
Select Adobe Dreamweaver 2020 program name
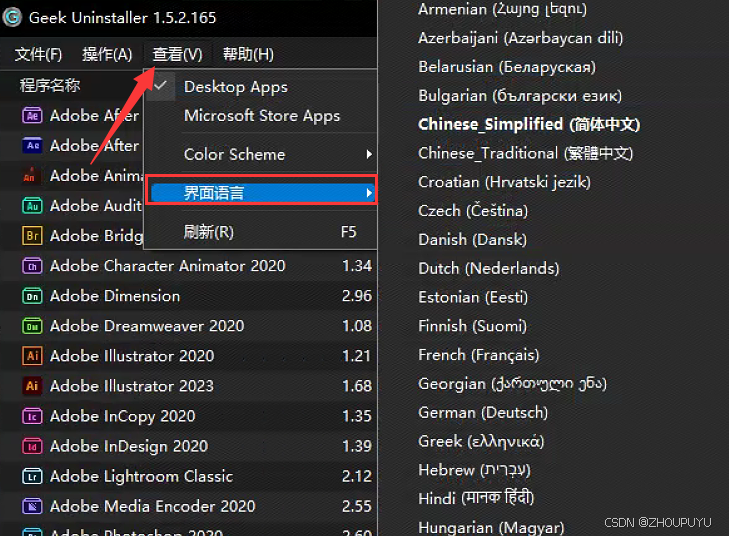[x=147, y=326]
